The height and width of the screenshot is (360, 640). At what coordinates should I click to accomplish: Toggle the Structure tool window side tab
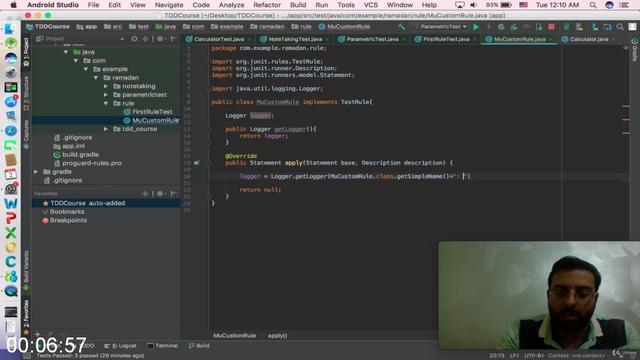point(26,93)
